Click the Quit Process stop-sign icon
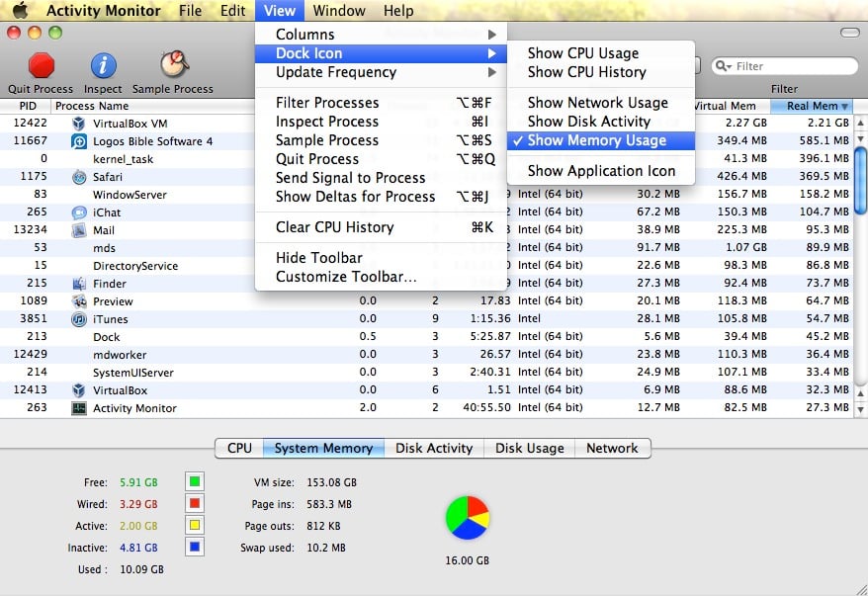The width and height of the screenshot is (868, 596). point(42,65)
